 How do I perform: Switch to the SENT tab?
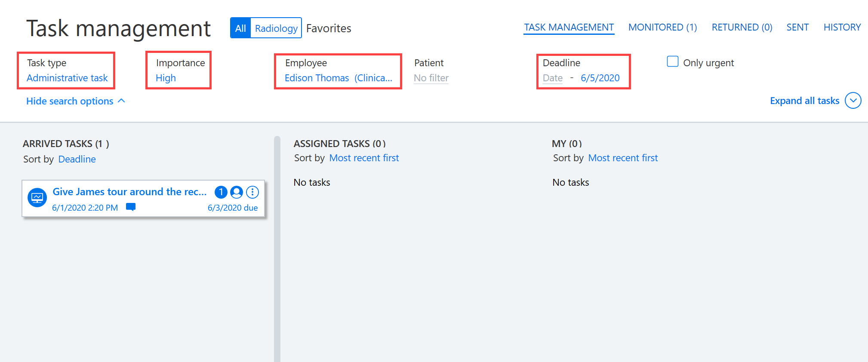click(797, 27)
